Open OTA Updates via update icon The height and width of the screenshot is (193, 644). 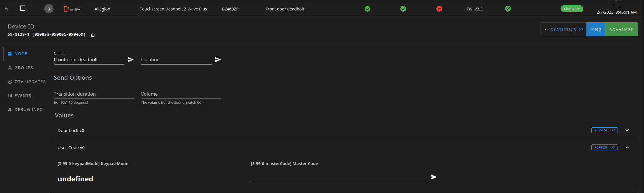coord(10,81)
